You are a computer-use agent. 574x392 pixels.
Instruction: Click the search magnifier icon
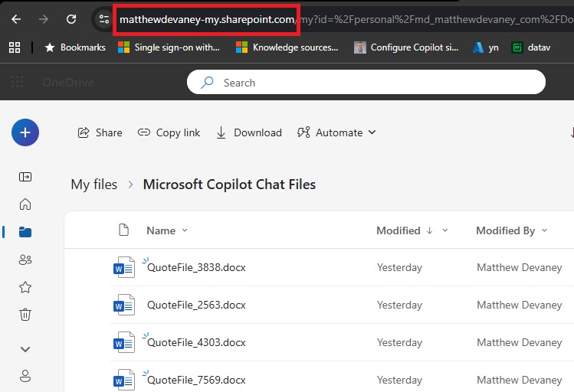207,83
